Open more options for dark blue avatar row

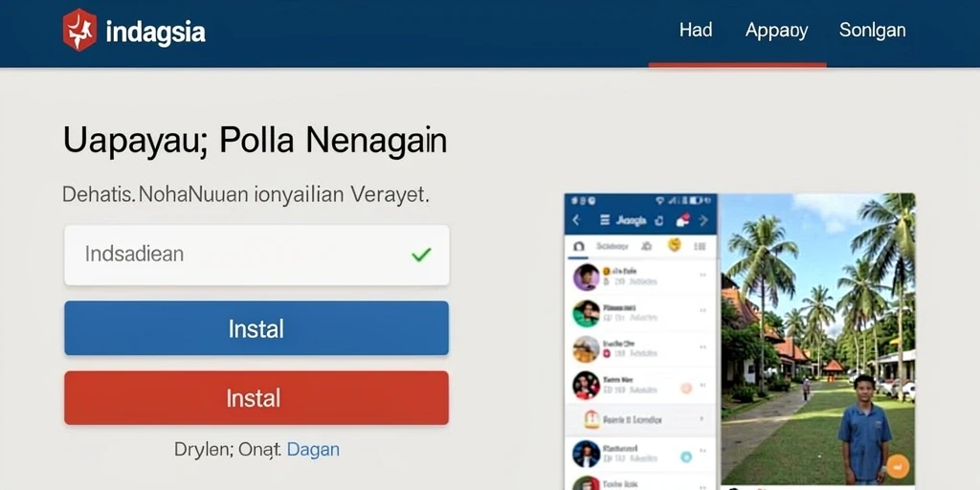[x=702, y=451]
